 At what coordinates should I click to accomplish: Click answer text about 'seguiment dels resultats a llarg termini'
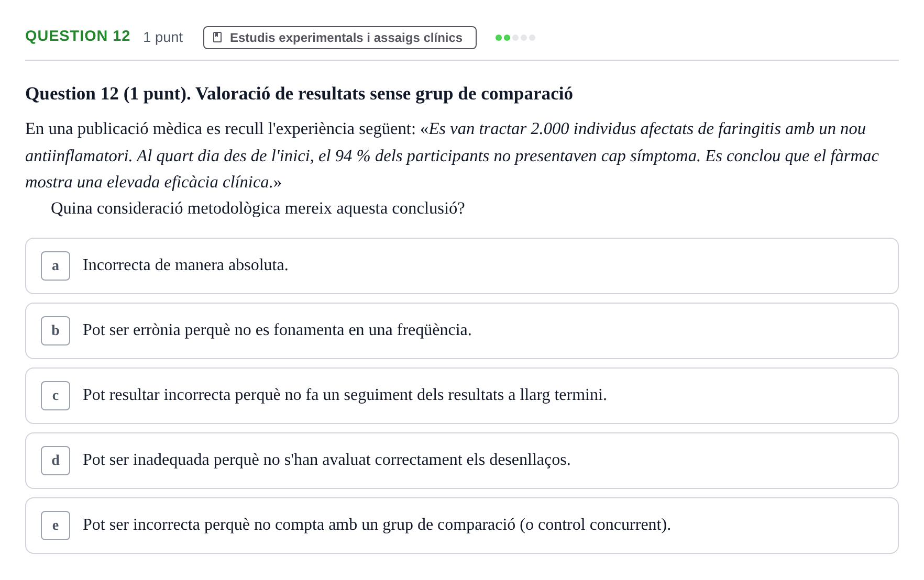[345, 395]
